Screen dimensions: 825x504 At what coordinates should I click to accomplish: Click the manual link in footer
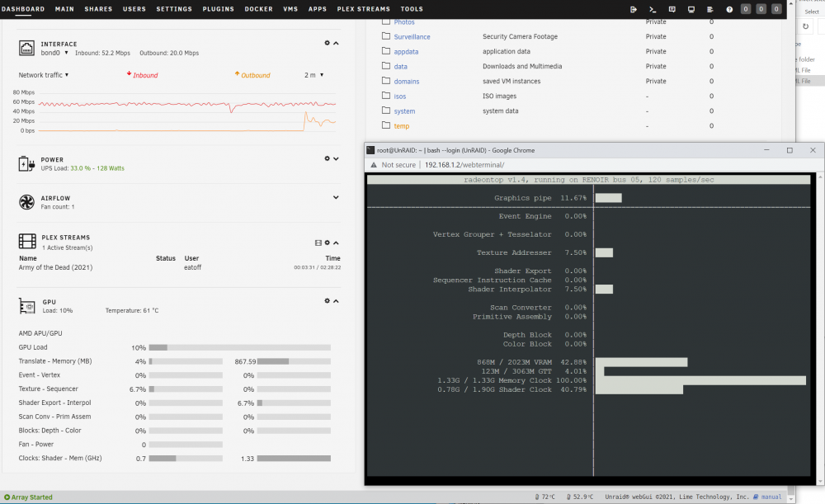(771, 497)
